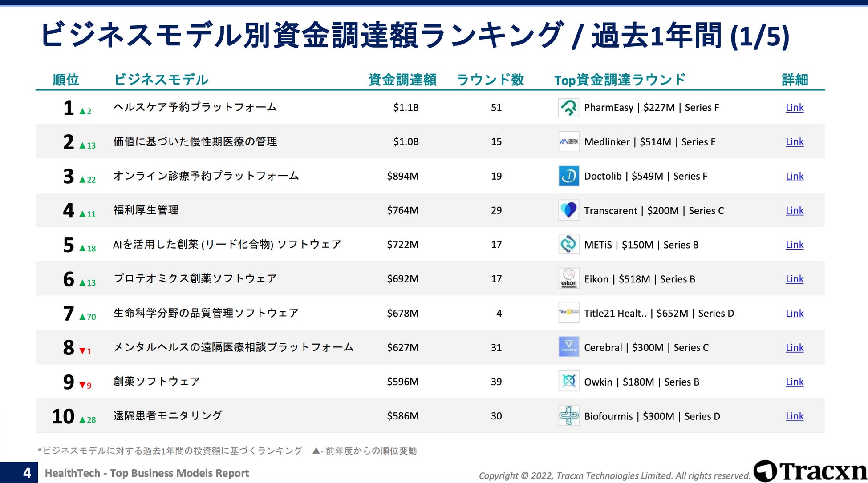
Task: Click the HealthTech Top Business Models Report text
Action: tap(147, 473)
